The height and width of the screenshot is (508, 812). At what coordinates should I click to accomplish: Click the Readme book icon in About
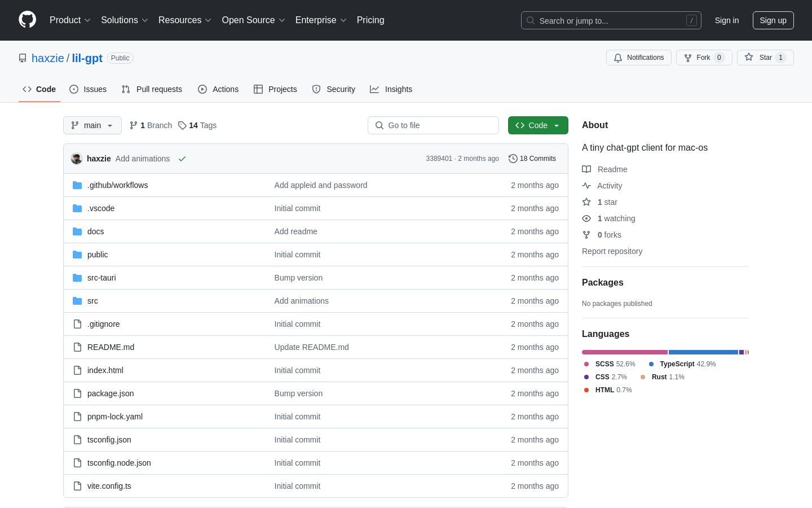point(586,169)
